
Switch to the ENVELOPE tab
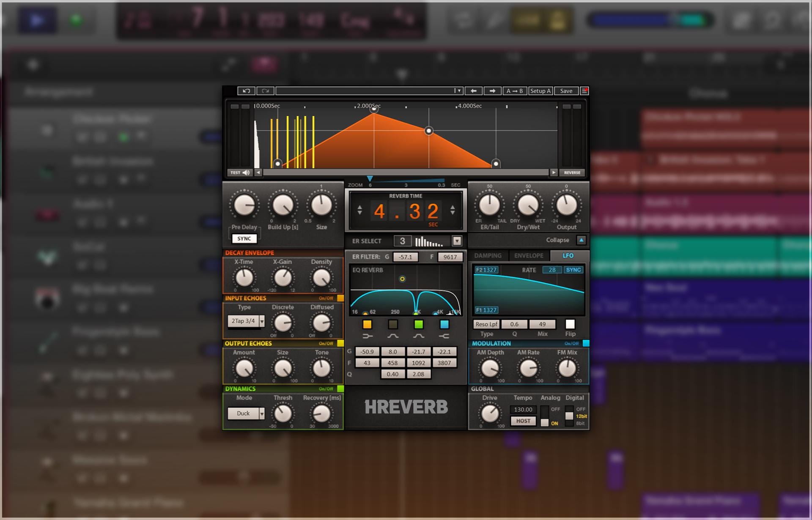pyautogui.click(x=529, y=256)
